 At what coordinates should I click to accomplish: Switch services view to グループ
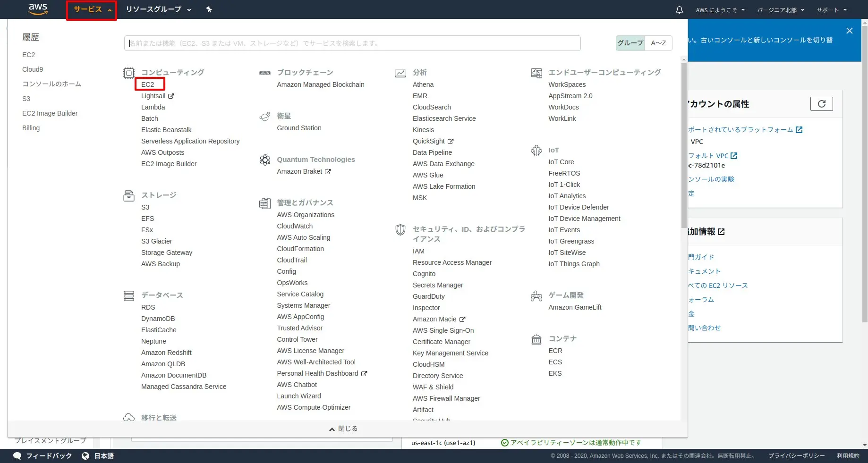click(x=630, y=43)
